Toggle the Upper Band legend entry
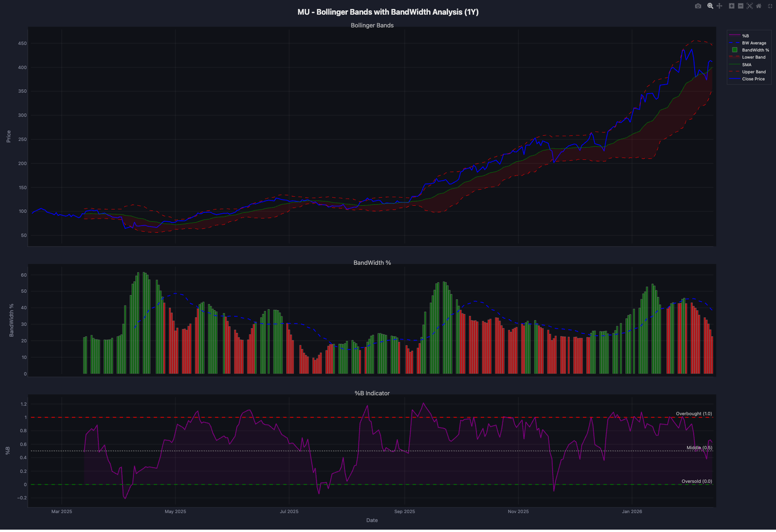 pos(753,71)
